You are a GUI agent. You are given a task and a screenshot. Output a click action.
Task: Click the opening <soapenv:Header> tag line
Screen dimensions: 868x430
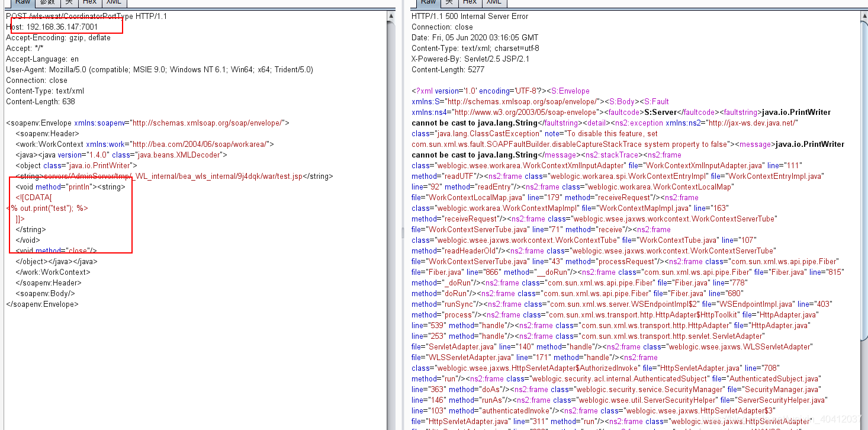coord(47,133)
